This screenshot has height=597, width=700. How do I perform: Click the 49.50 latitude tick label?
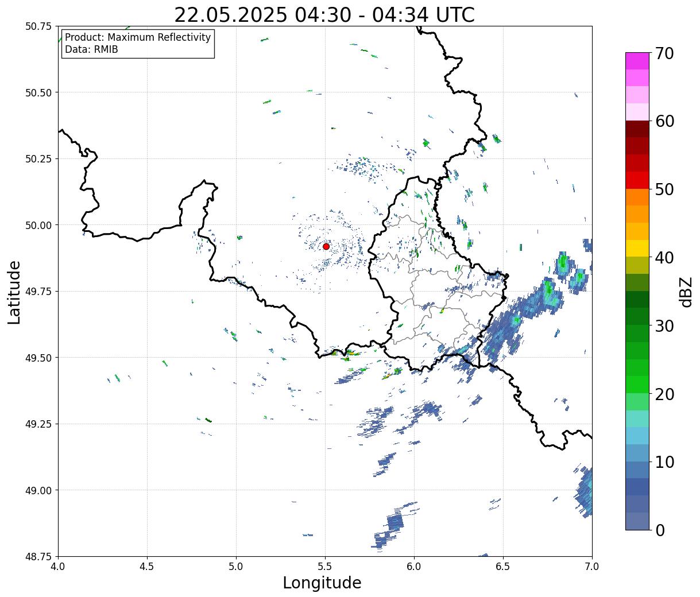(38, 358)
